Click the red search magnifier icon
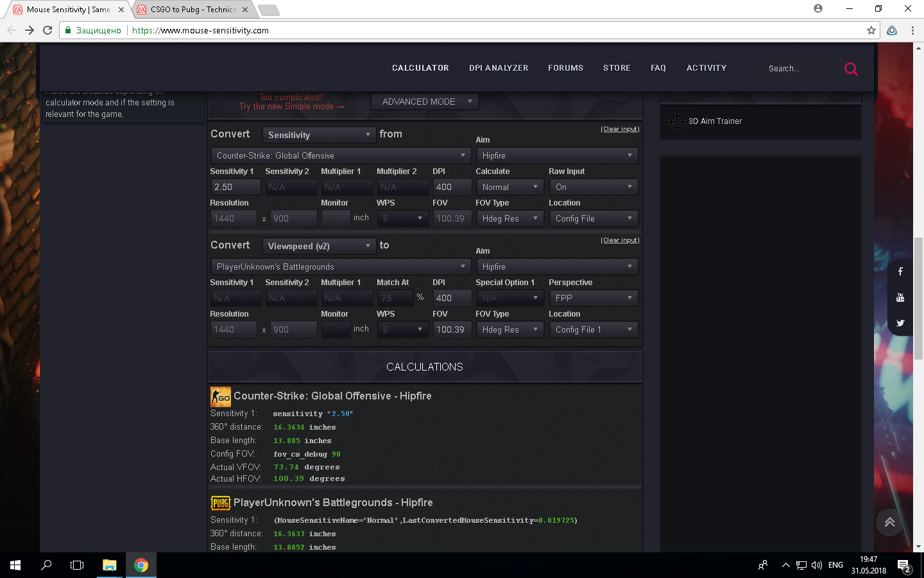 tap(851, 69)
